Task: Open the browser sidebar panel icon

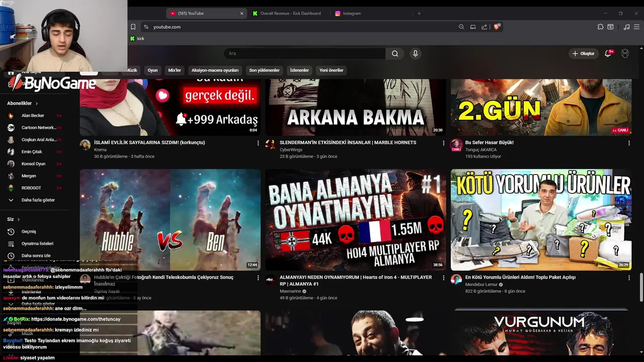Action: click(x=610, y=27)
